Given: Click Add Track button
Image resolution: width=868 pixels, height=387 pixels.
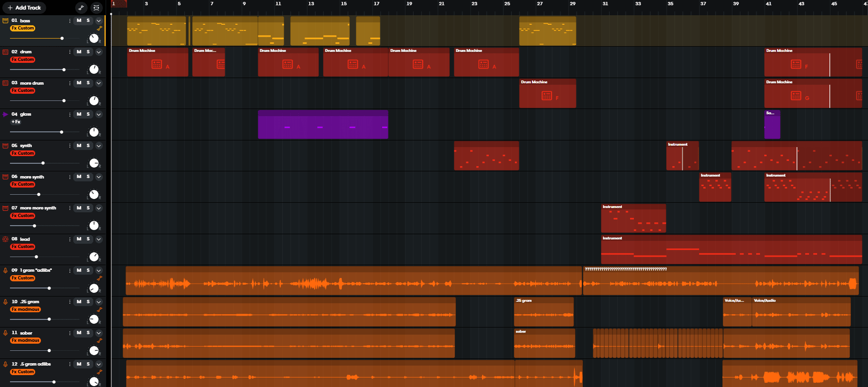Looking at the screenshot, I should 24,8.
